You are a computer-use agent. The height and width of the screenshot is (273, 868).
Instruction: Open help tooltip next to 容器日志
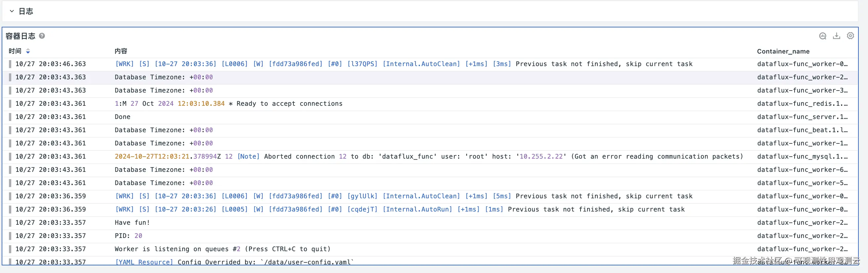pyautogui.click(x=42, y=36)
